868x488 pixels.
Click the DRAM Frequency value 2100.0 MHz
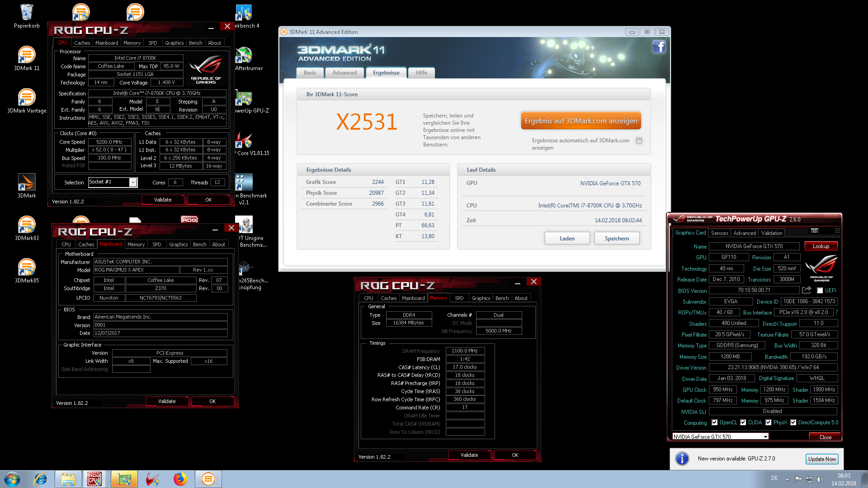tap(465, 351)
